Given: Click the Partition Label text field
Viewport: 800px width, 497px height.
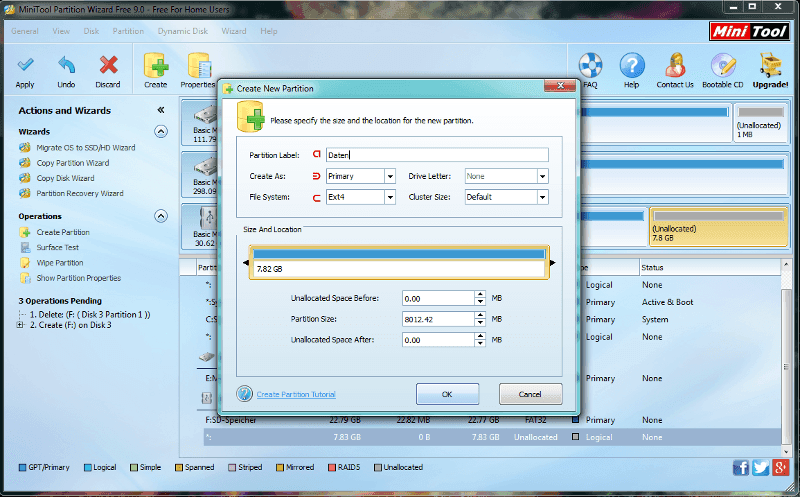Looking at the screenshot, I should coord(437,155).
